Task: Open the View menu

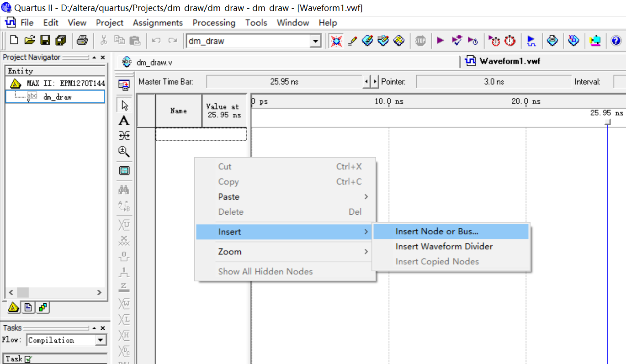Action: click(77, 22)
